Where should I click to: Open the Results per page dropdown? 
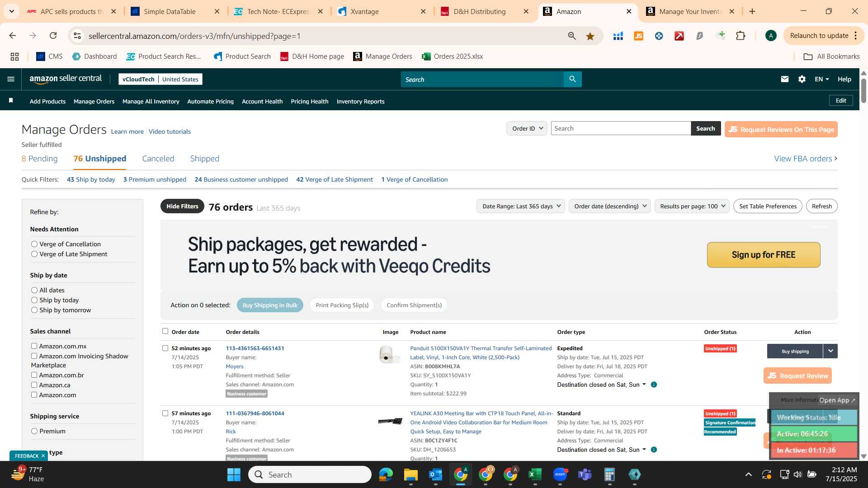click(692, 206)
